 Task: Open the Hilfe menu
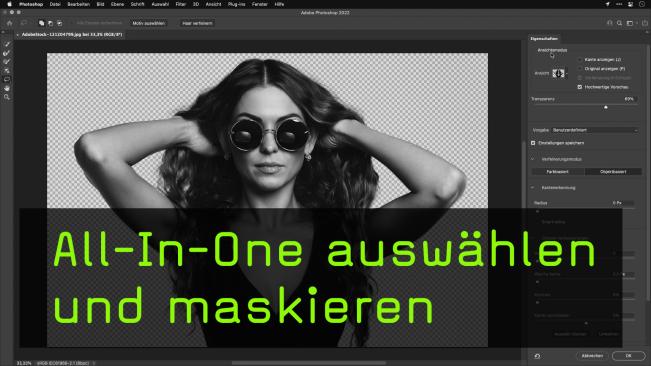(279, 4)
